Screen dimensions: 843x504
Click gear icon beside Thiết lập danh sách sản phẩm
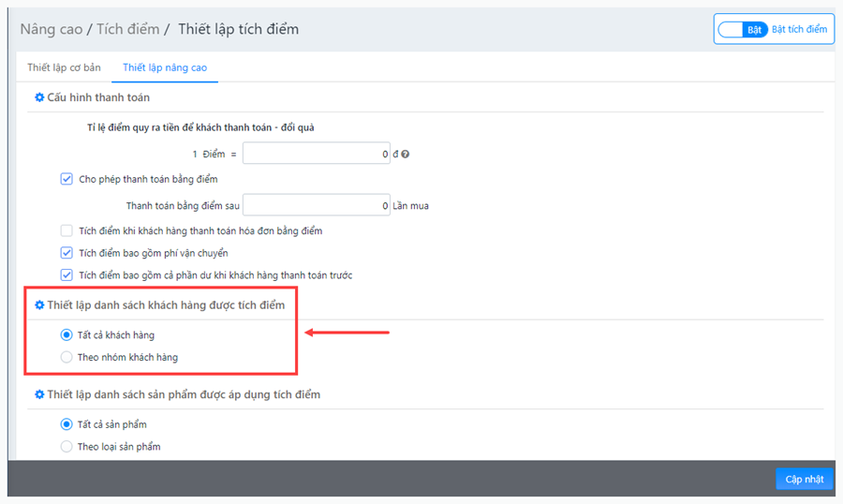pyautogui.click(x=39, y=394)
